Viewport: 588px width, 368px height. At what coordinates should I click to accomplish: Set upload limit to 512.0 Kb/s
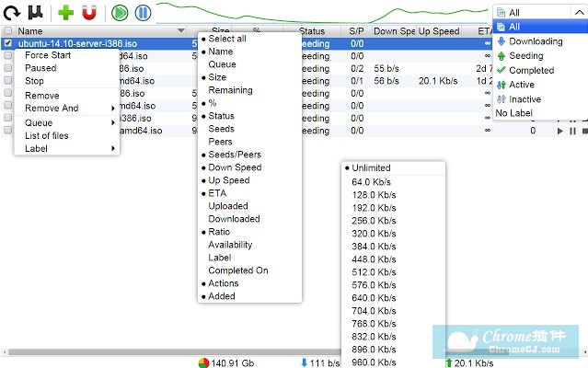tap(374, 271)
